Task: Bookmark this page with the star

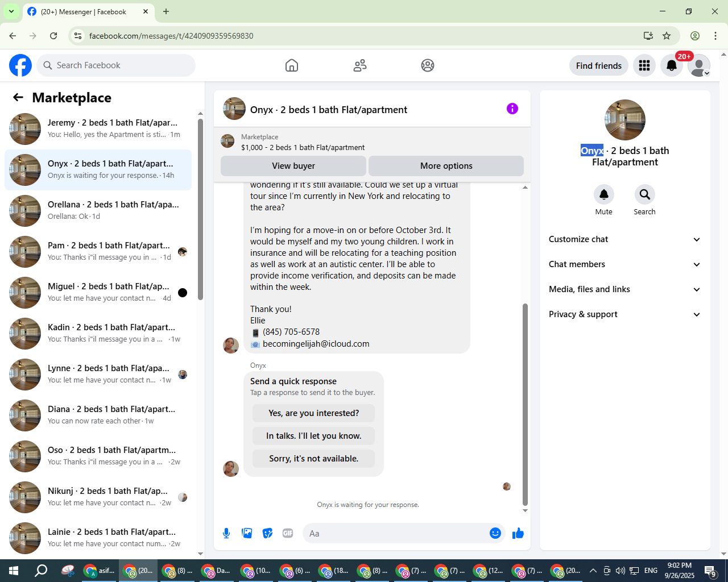Action: [667, 36]
